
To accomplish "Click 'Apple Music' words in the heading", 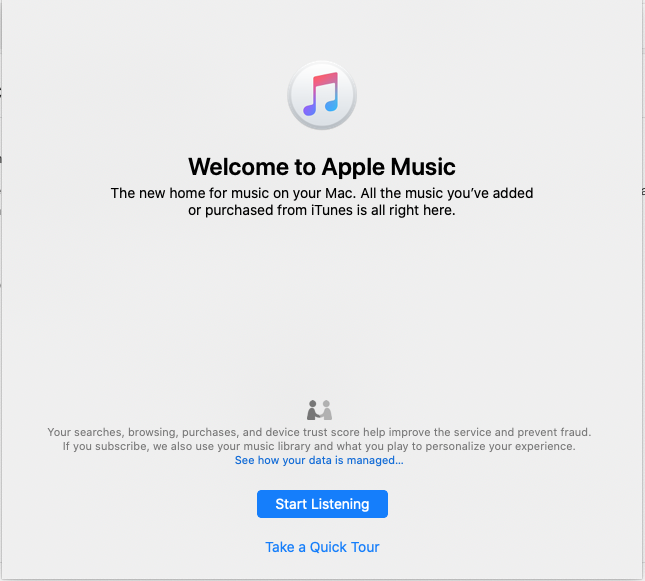I will (x=388, y=167).
